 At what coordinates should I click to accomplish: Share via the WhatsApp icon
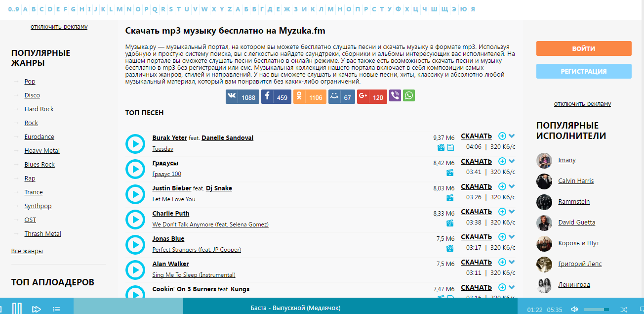click(x=409, y=96)
